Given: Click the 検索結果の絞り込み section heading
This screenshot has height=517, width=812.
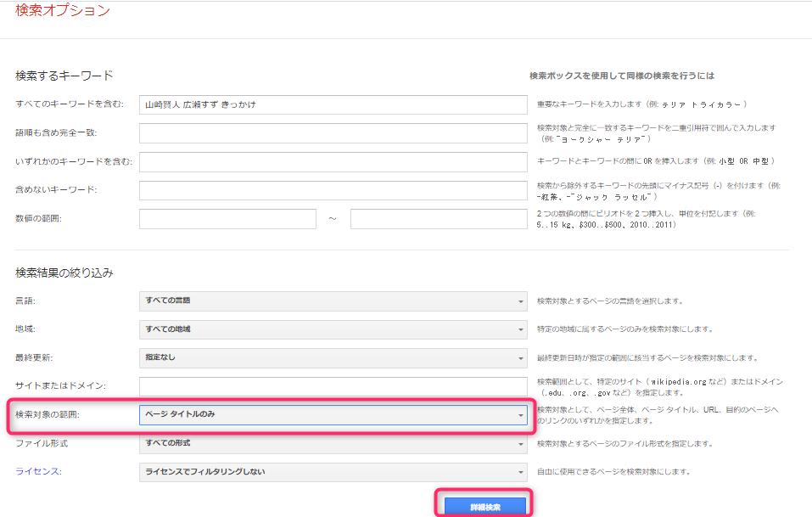Looking at the screenshot, I should (64, 273).
